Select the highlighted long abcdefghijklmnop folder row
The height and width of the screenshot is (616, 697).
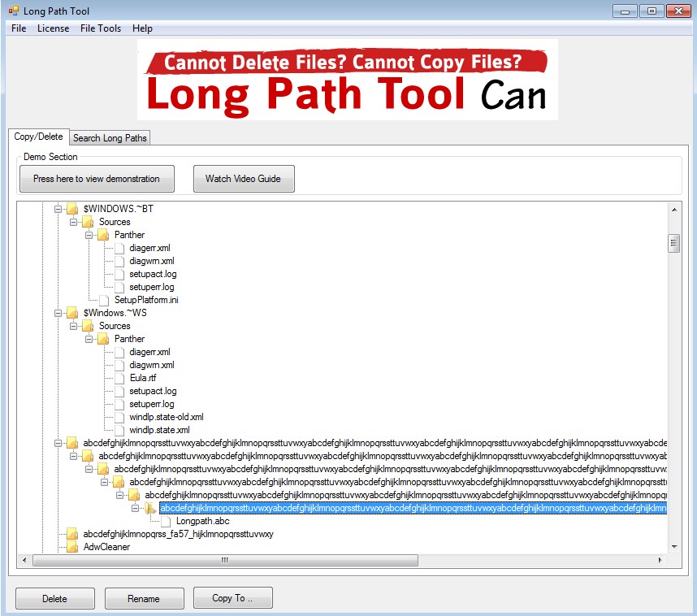click(x=413, y=507)
